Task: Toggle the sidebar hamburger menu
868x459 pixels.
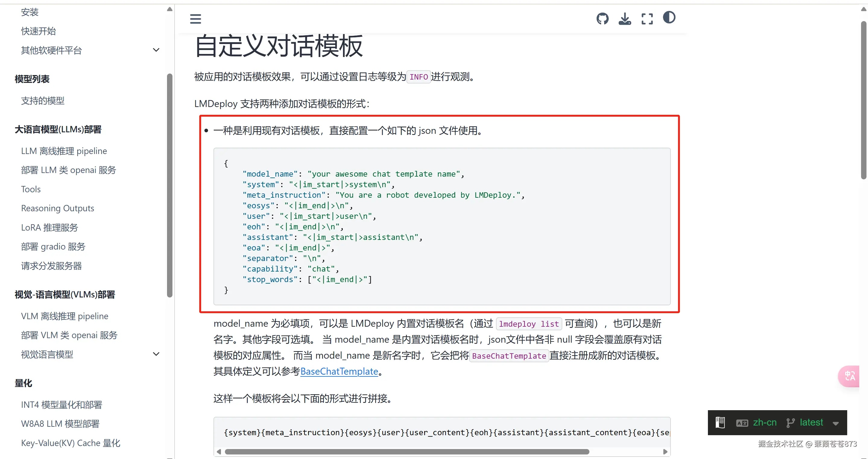Action: coord(195,19)
